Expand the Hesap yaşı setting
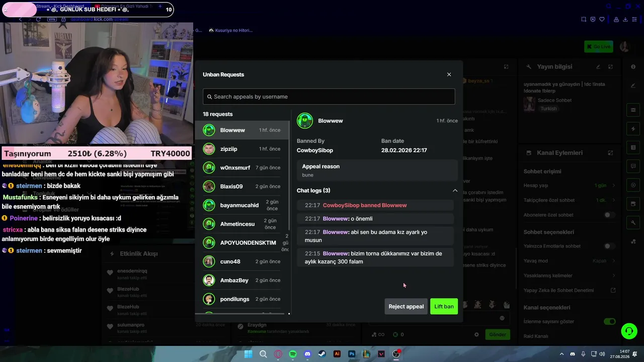The image size is (644, 362). tap(569, 186)
